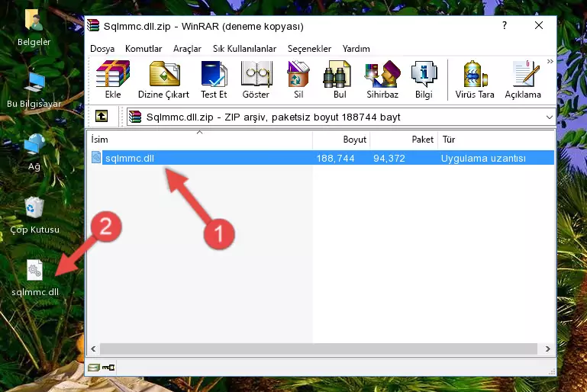This screenshot has width=587, height=392.
Task: Expand the toolbar overflow chevron
Action: tap(550, 61)
